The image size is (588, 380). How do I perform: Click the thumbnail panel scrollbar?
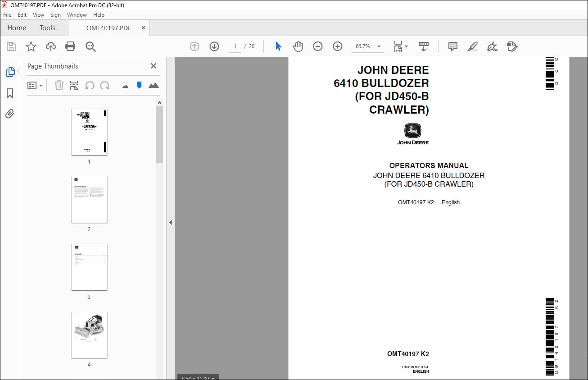click(x=159, y=135)
